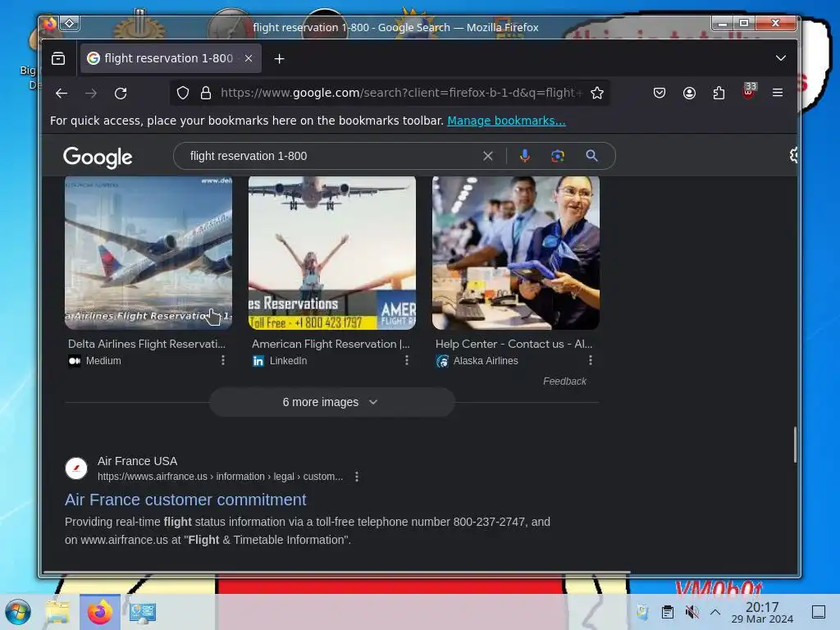This screenshot has width=840, height=630.
Task: Bookmark this page with the star
Action: pos(597,94)
